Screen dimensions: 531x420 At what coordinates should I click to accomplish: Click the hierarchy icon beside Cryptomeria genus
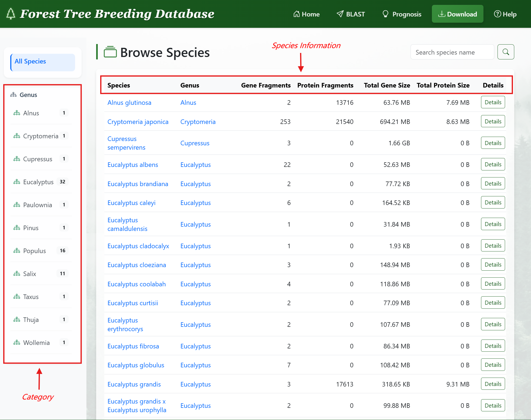click(x=17, y=136)
